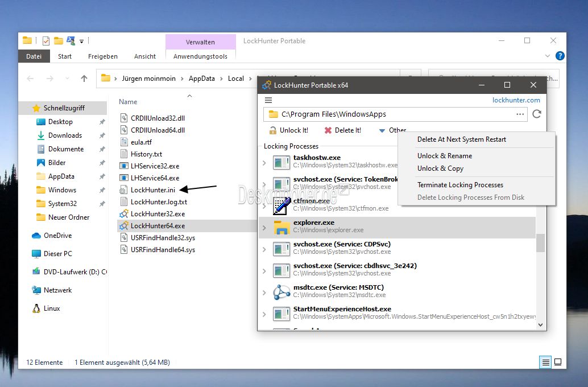Click the C:\Program Files\WindowsApps path field

click(395, 114)
